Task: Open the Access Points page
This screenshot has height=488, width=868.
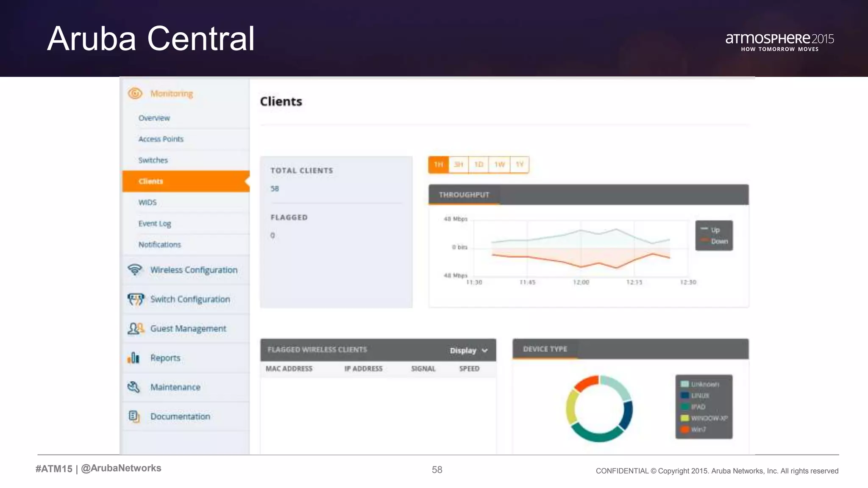Action: (161, 139)
